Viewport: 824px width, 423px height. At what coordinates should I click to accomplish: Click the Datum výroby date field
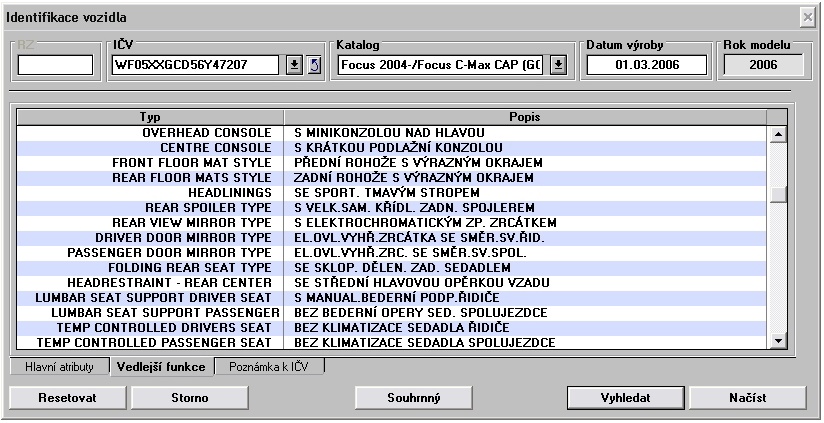coord(646,65)
